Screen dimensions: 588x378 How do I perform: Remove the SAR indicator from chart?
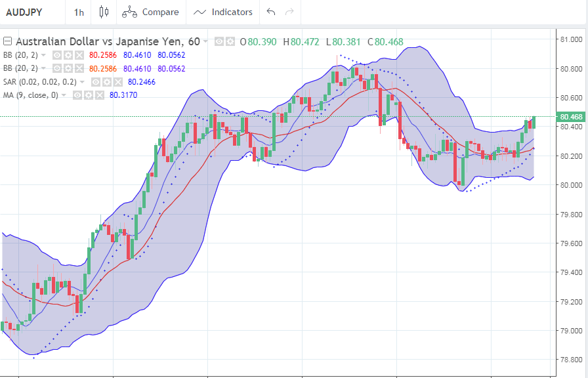click(116, 82)
